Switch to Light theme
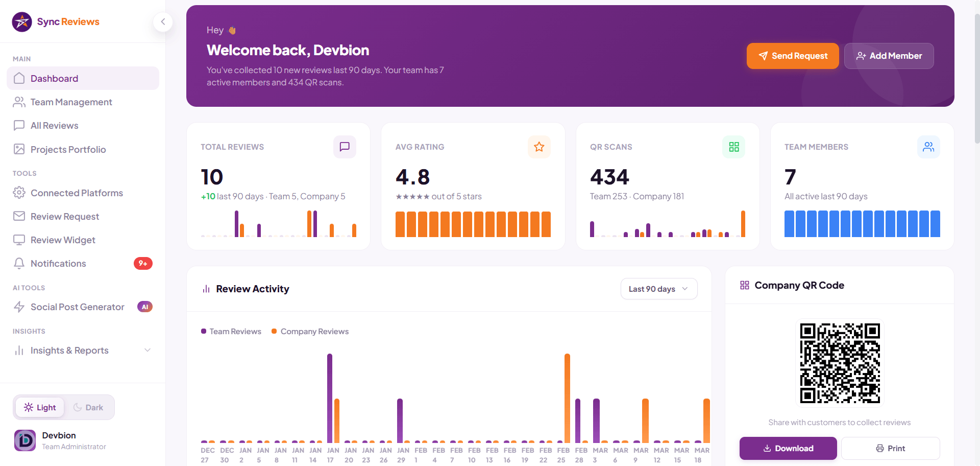Image resolution: width=980 pixels, height=466 pixels. tap(40, 407)
